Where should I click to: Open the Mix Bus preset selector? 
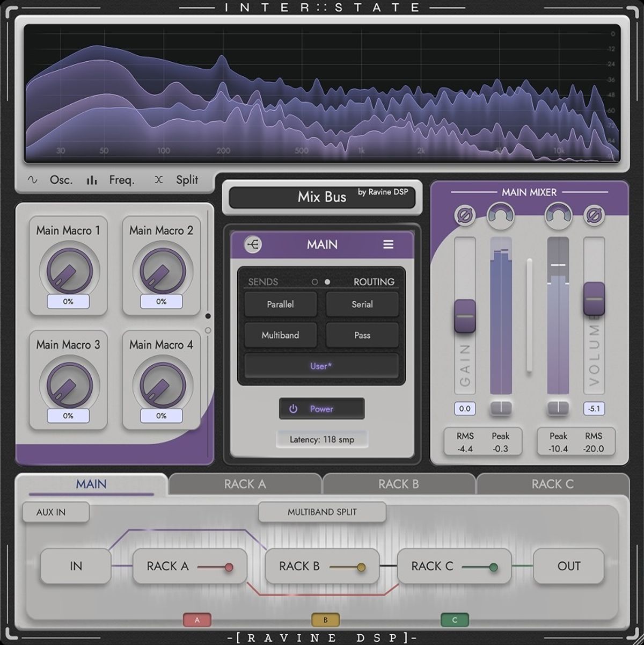pos(322,197)
